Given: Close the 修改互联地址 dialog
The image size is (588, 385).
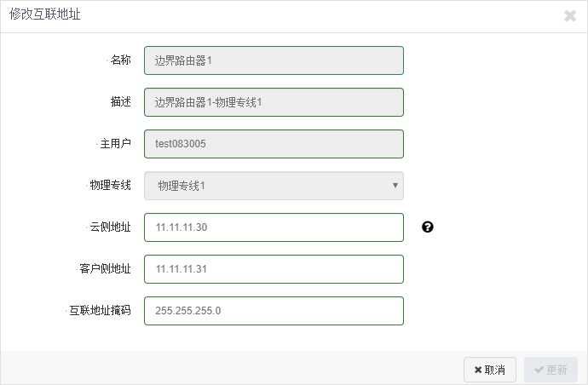Looking at the screenshot, I should (570, 15).
